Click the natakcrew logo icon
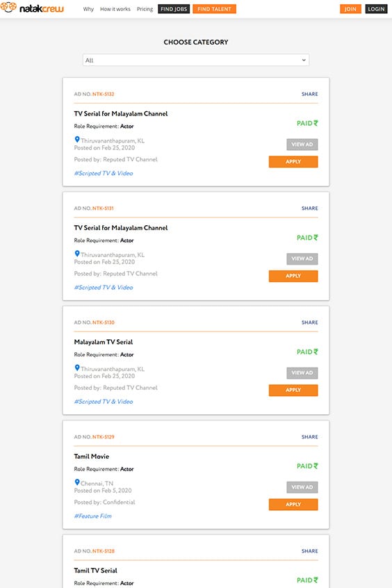The image size is (392, 588). point(8,7)
